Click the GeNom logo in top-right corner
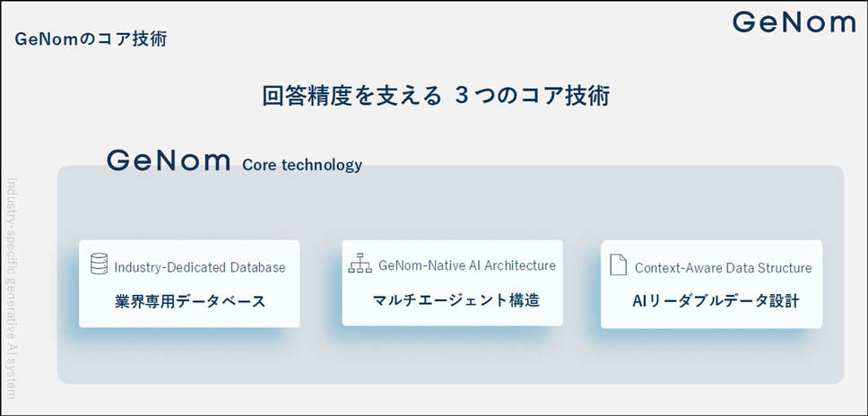The height and width of the screenshot is (416, 868). point(794,22)
